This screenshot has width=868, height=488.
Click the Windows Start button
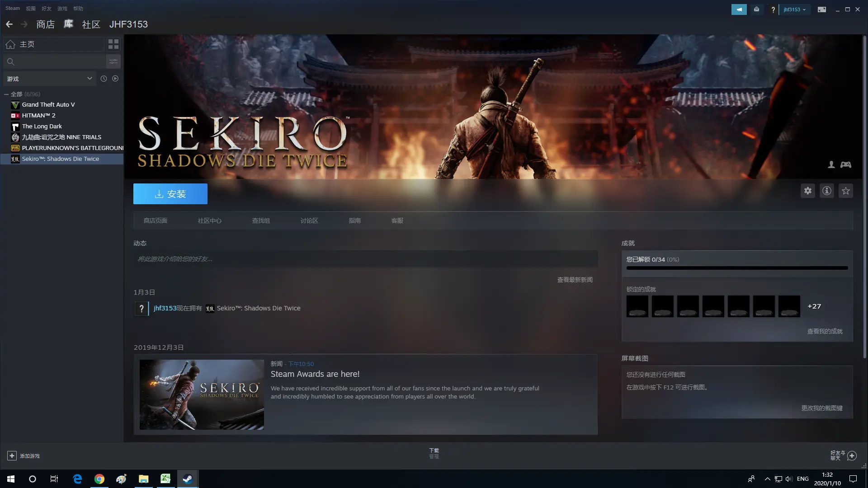tap(11, 479)
